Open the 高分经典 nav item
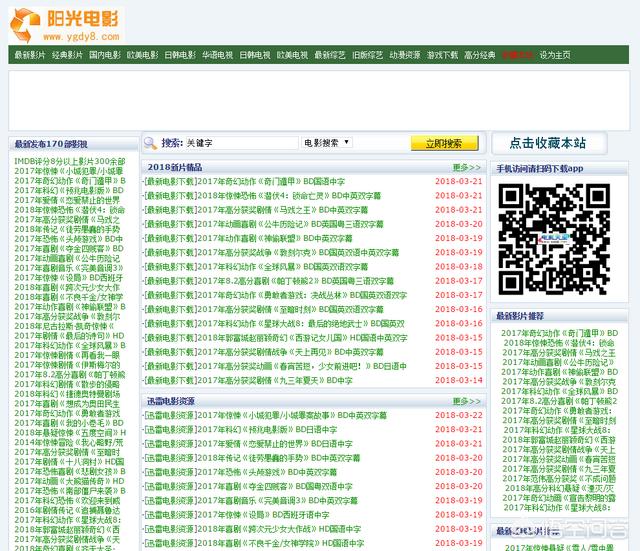The width and height of the screenshot is (640, 551). (x=480, y=55)
